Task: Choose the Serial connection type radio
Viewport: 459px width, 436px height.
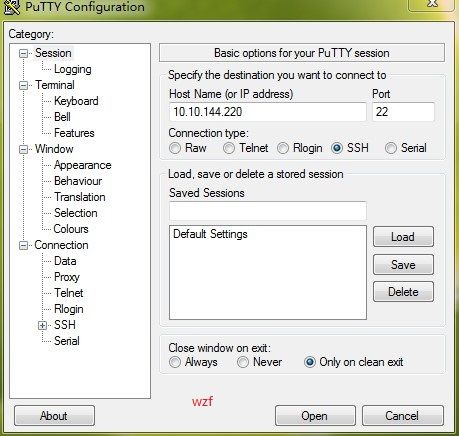Action: (x=391, y=148)
